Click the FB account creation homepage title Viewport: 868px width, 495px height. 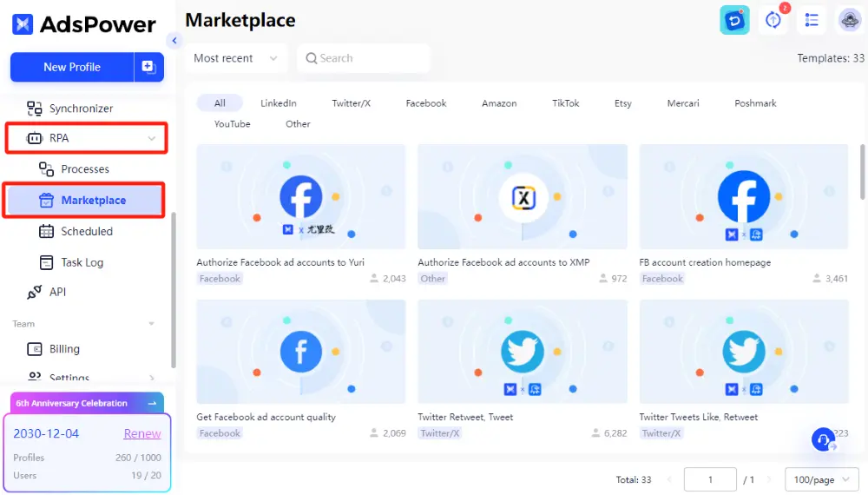pos(705,262)
